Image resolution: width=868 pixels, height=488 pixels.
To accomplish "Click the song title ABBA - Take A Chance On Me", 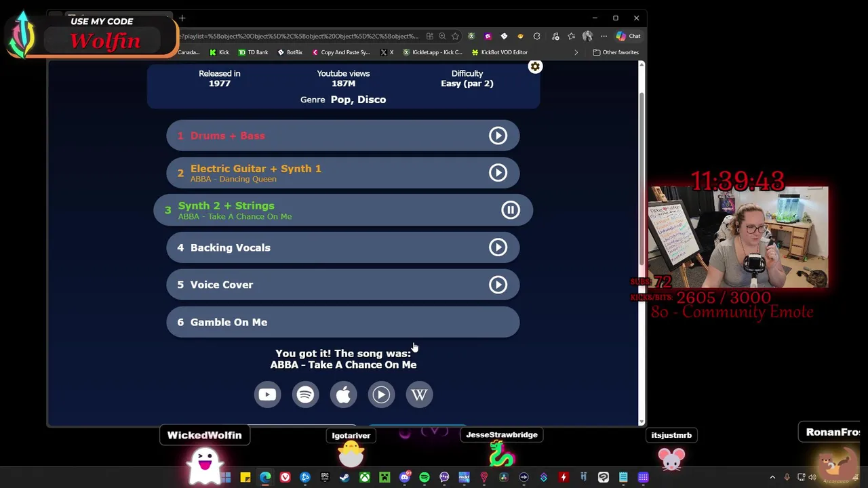I will point(343,365).
